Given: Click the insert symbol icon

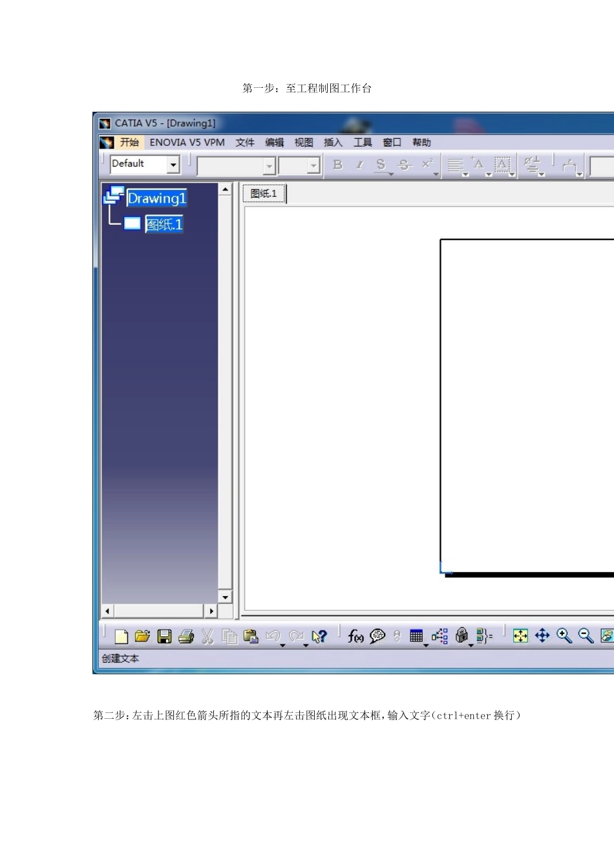Looking at the screenshot, I should 531,164.
